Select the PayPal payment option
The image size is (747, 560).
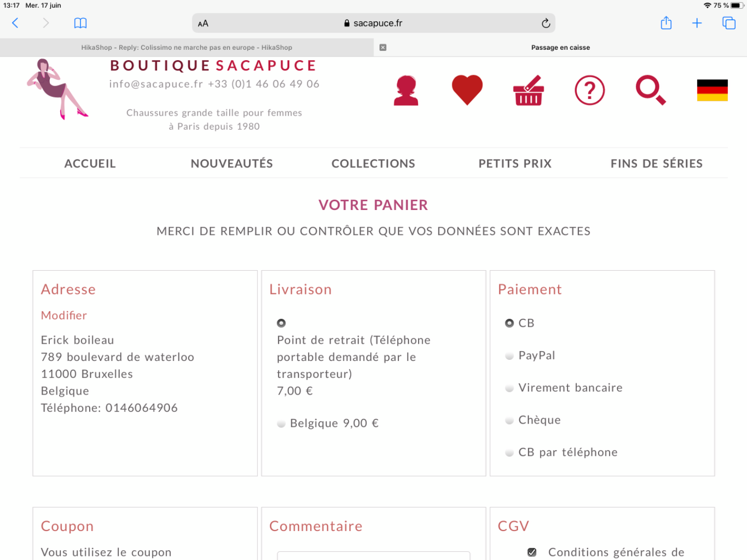(509, 356)
